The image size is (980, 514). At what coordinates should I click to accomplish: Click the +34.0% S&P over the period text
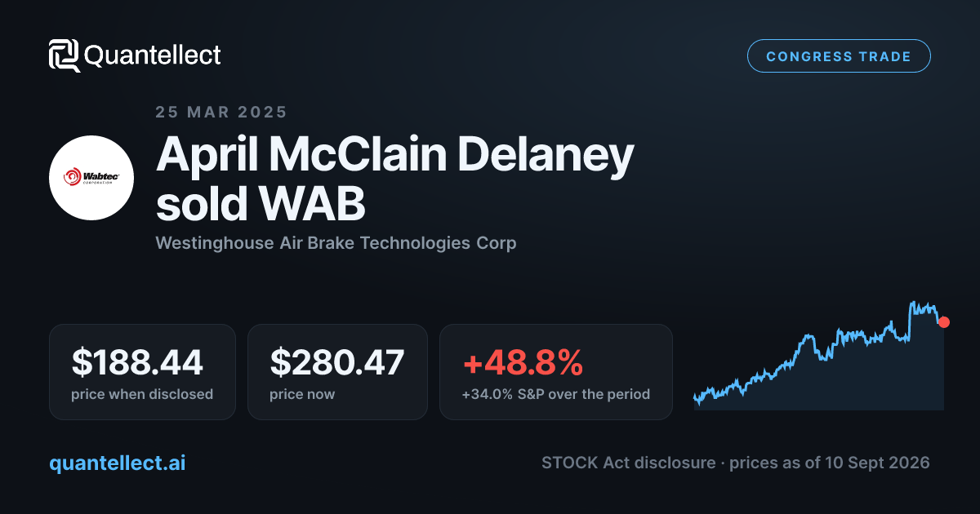click(x=556, y=394)
